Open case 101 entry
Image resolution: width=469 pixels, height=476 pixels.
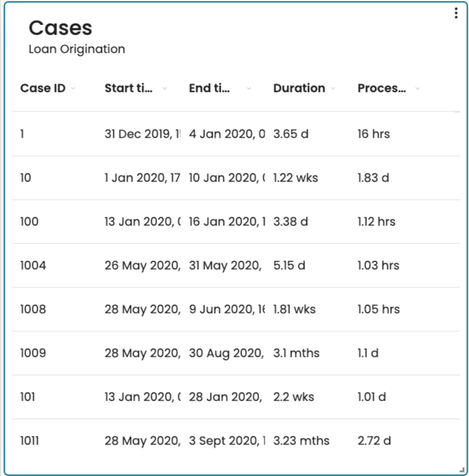point(28,397)
